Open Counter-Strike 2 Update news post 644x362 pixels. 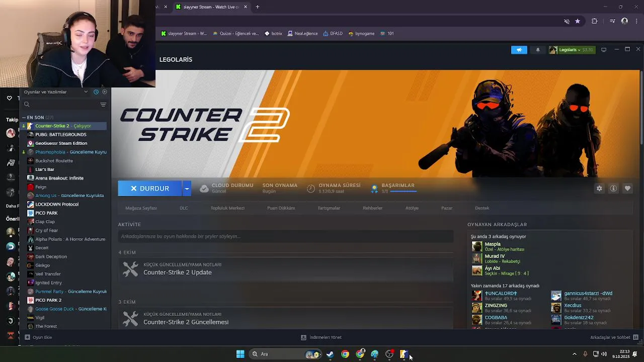(286, 269)
